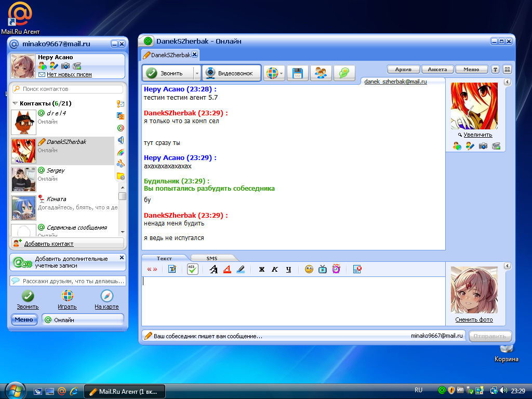The image size is (532, 399).
Task: Open dropdown arrow next to Звонить button
Action: click(x=197, y=73)
